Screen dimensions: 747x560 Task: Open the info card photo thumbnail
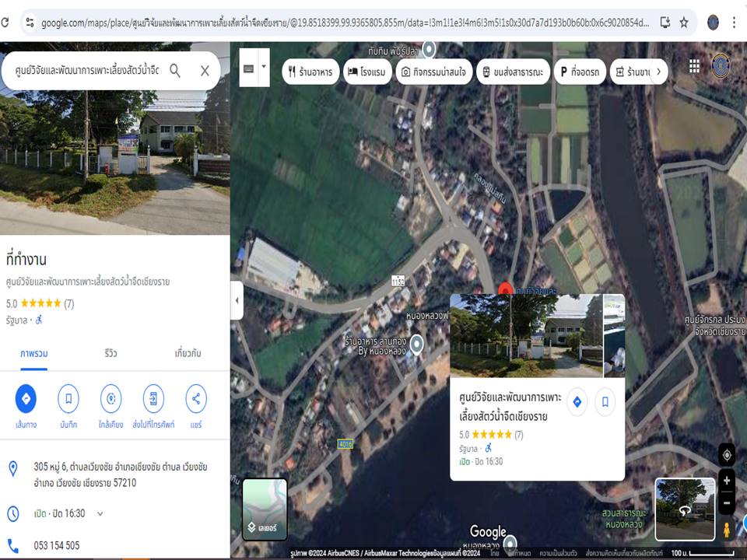click(x=526, y=336)
